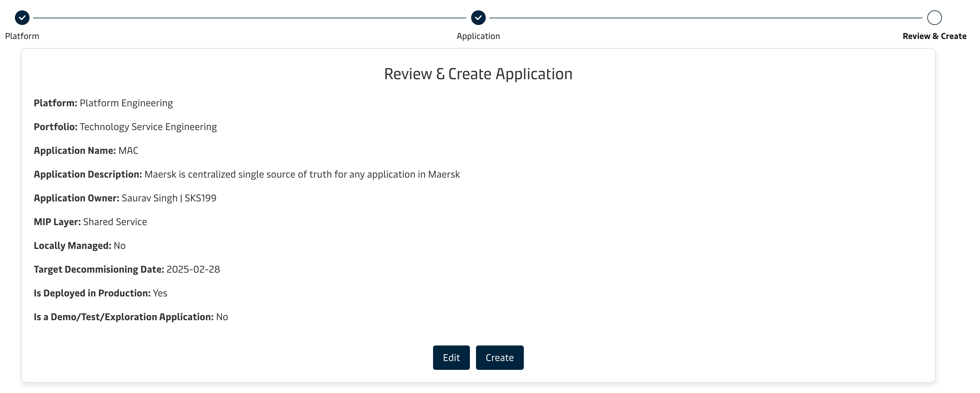Click the Demo/Test/Exploration Application label
Viewport: 980px width, 393px height.
point(124,317)
